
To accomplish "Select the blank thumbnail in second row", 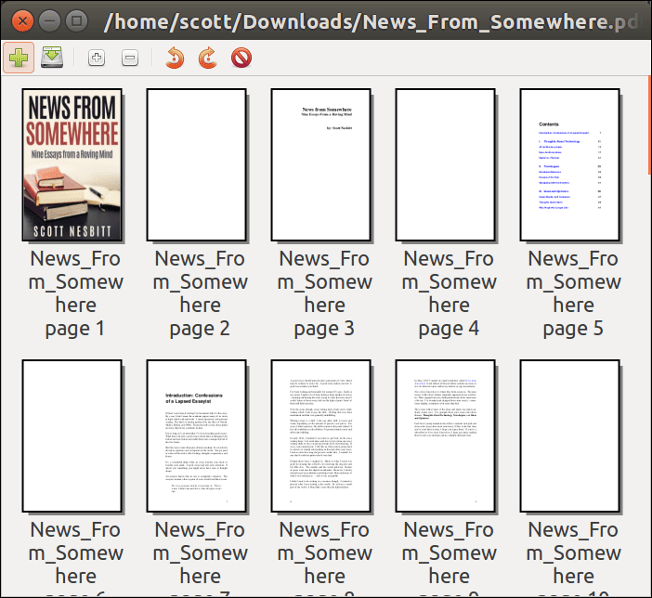I will tap(72, 436).
